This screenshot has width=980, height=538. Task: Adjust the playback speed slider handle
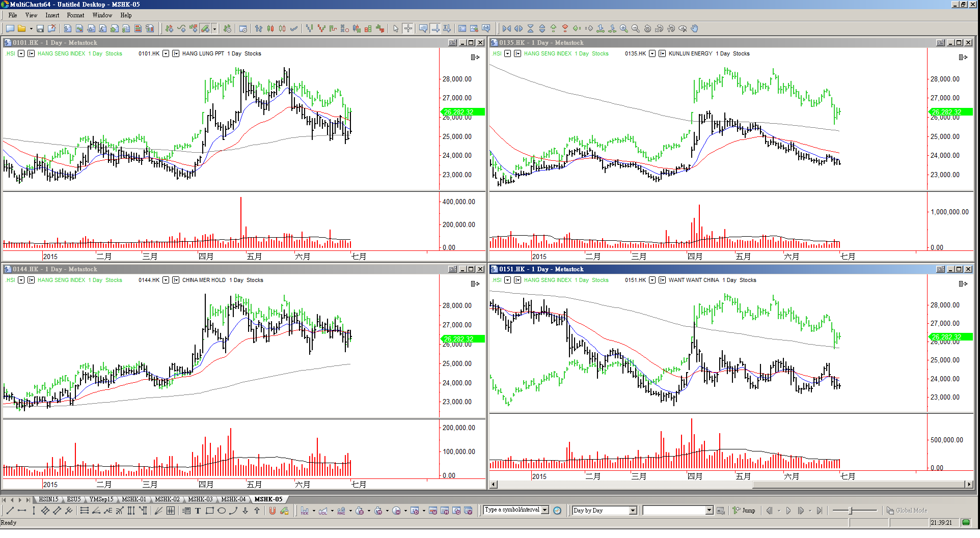pos(851,511)
